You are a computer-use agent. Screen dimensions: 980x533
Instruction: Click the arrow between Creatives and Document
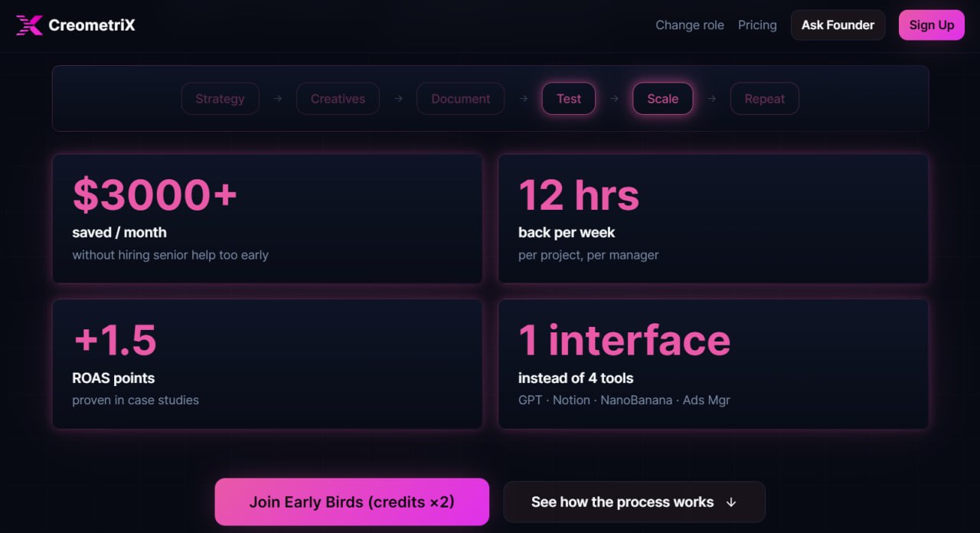tap(398, 99)
